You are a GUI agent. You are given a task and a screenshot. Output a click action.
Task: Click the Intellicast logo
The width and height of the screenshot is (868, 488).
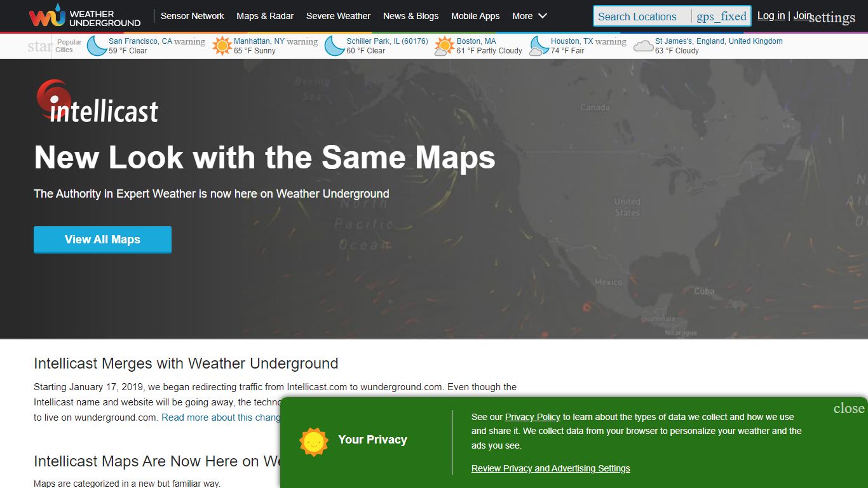coord(97,102)
